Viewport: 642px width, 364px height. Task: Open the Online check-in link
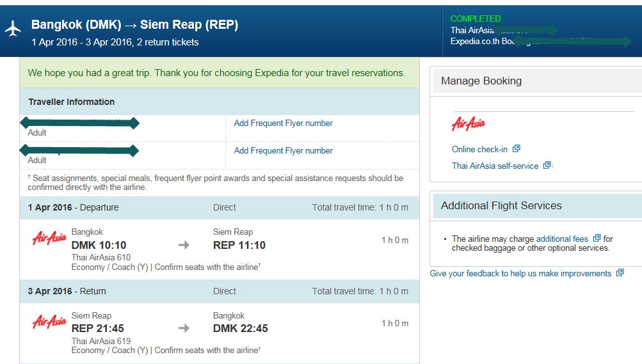click(x=479, y=149)
